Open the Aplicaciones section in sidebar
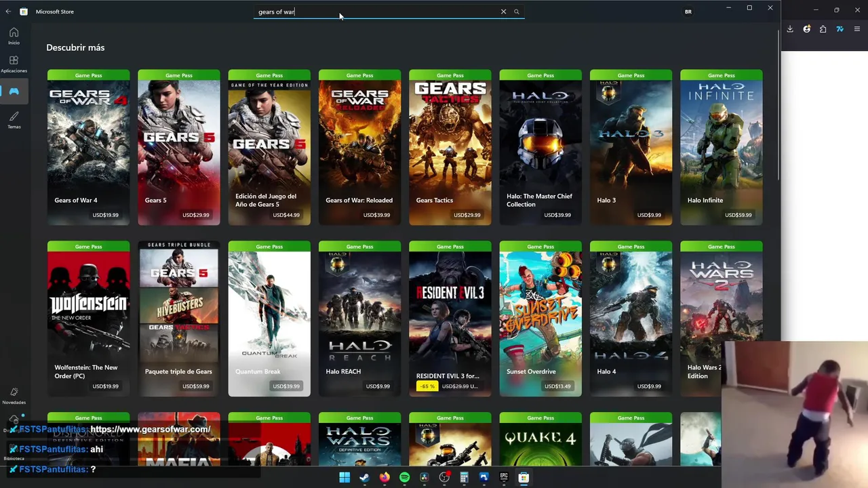 coord(14,64)
